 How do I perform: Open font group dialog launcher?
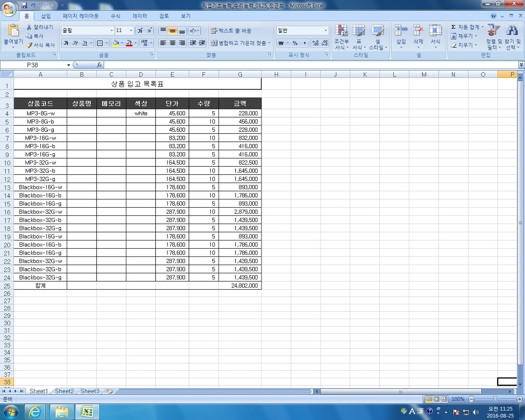[151, 54]
